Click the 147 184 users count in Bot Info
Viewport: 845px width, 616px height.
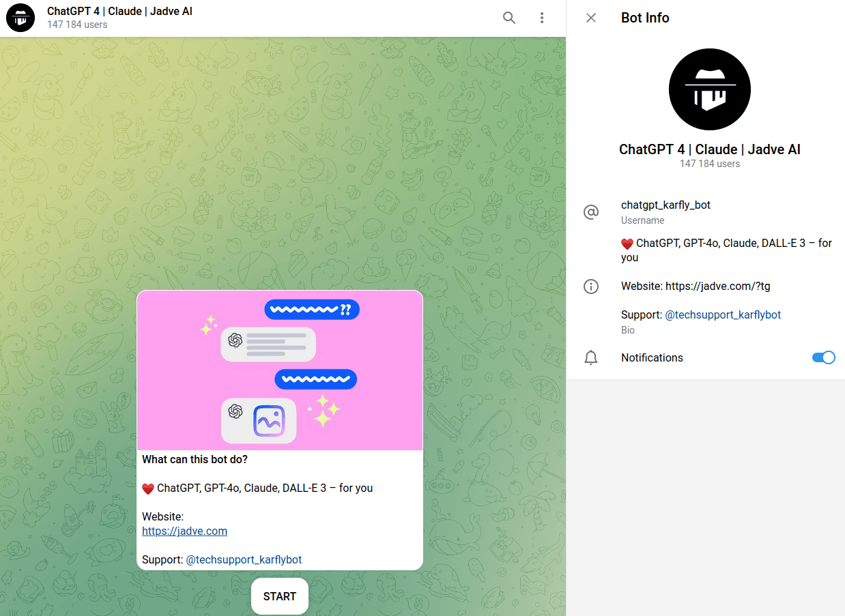click(x=710, y=164)
